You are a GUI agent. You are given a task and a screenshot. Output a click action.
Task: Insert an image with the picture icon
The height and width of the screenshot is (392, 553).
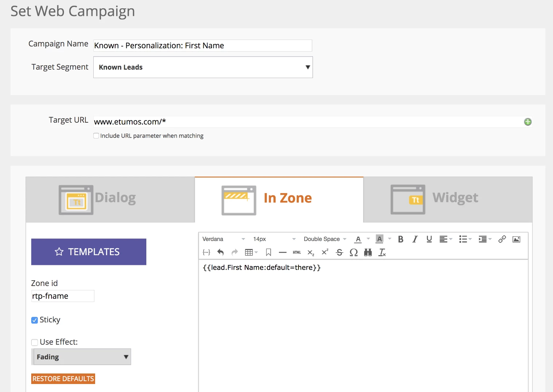coord(516,239)
